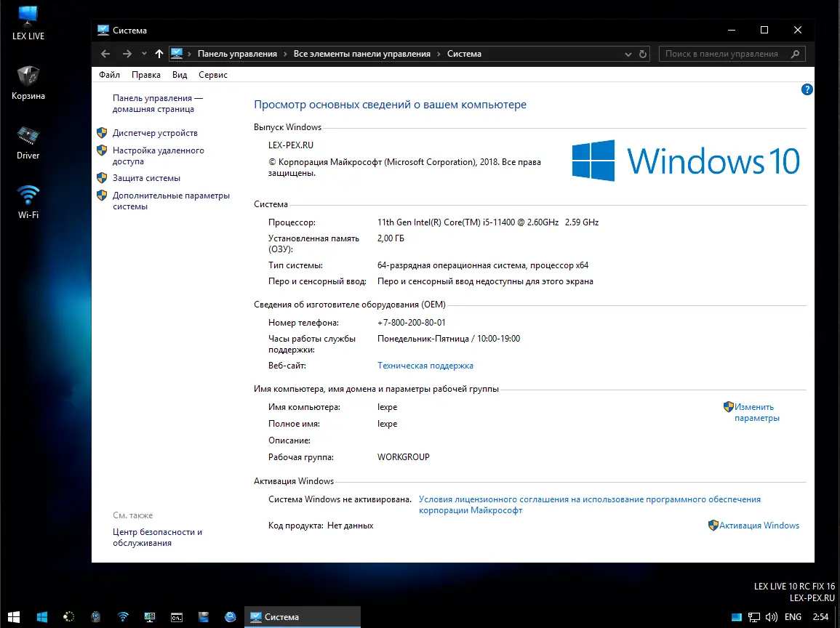The image size is (840, 628).
Task: Open Диспетчер устройств link
Action: pos(155,133)
